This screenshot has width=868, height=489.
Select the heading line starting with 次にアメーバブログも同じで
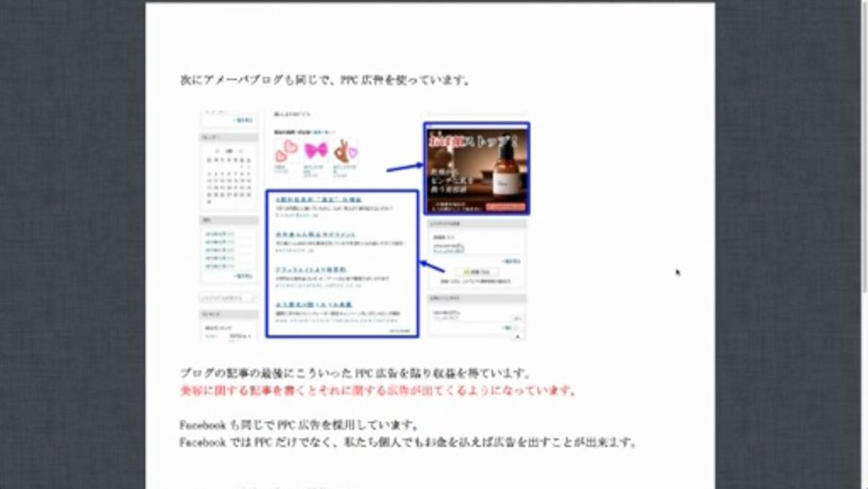(x=325, y=80)
